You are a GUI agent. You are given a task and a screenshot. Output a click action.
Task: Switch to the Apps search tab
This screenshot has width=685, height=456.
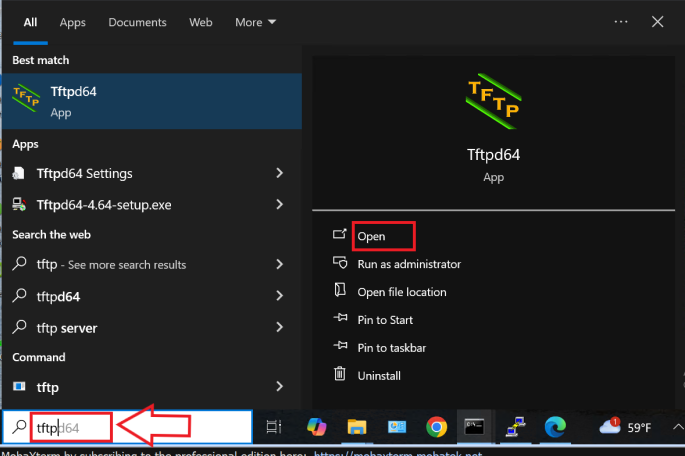click(x=72, y=22)
